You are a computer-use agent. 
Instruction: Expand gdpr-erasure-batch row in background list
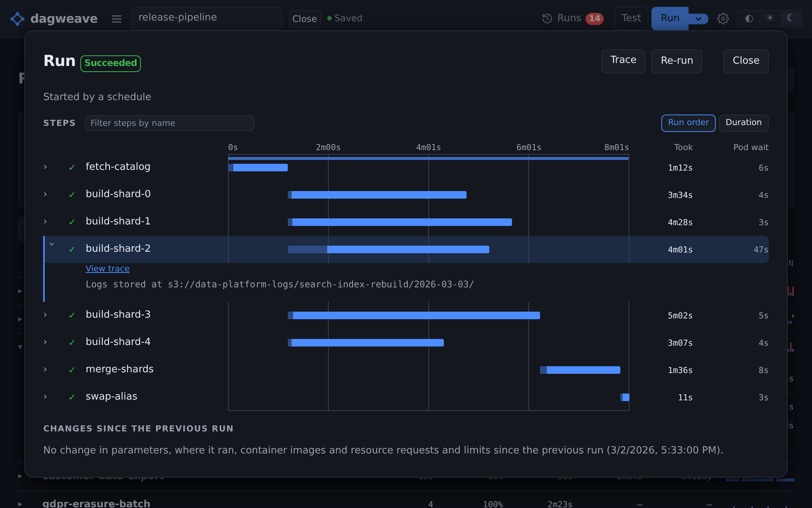[20, 504]
